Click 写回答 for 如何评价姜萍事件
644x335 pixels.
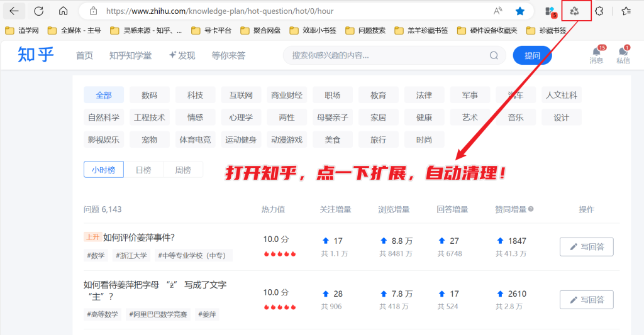click(587, 247)
